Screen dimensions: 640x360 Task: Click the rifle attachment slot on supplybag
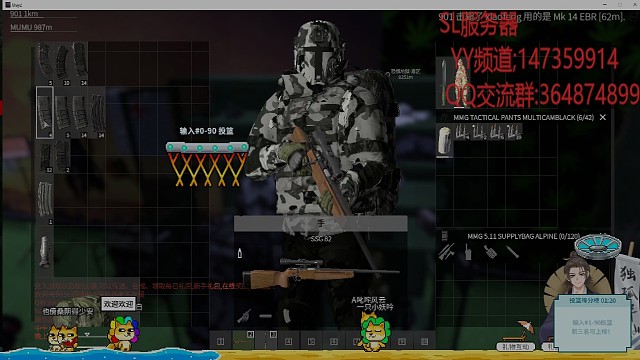tap(446, 252)
